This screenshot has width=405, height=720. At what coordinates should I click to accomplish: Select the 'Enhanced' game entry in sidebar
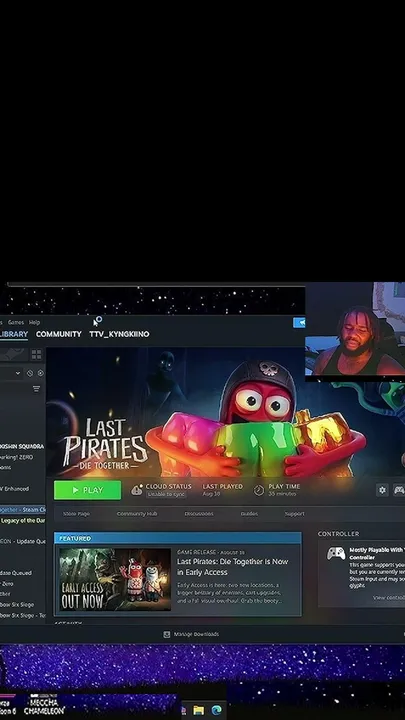click(x=15, y=489)
